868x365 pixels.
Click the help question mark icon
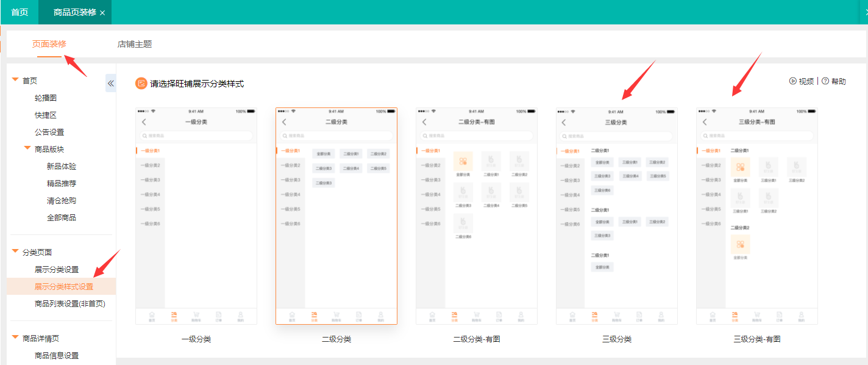click(825, 81)
